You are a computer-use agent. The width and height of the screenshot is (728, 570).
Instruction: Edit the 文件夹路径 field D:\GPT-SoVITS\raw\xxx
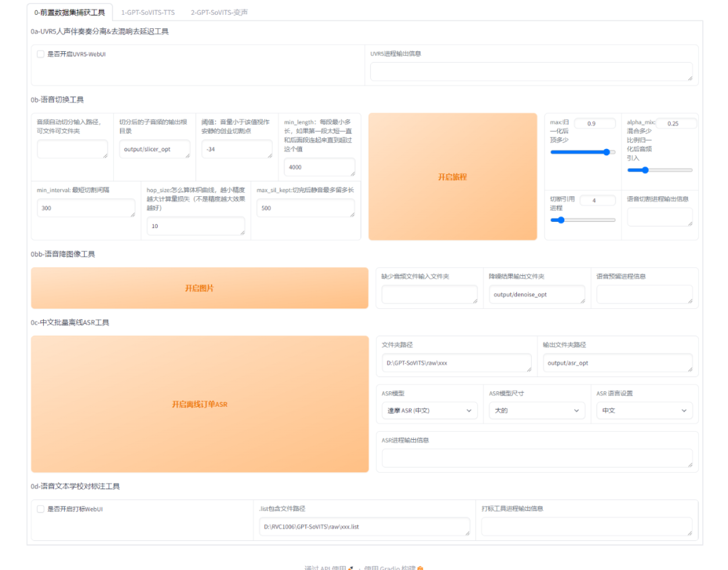click(456, 363)
